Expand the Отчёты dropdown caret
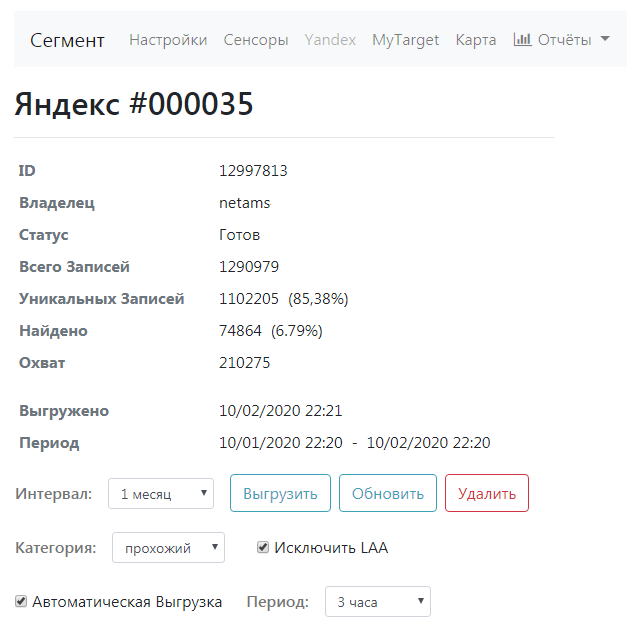This screenshot has width=627, height=635. [605, 39]
